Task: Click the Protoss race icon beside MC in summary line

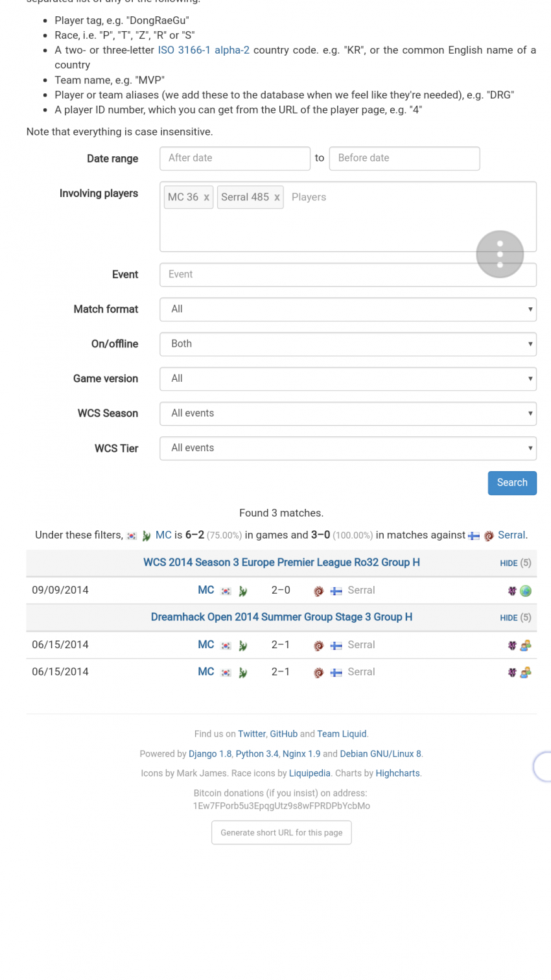Action: pyautogui.click(x=147, y=536)
